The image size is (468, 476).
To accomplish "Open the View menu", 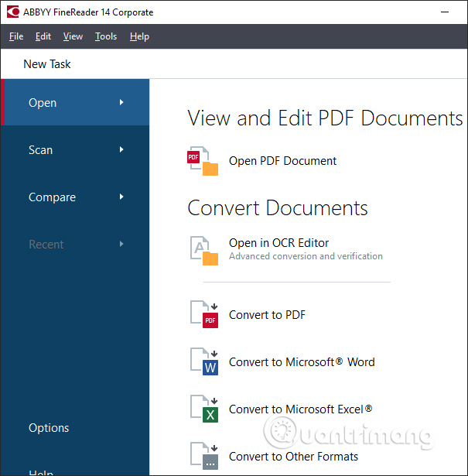I will [73, 36].
